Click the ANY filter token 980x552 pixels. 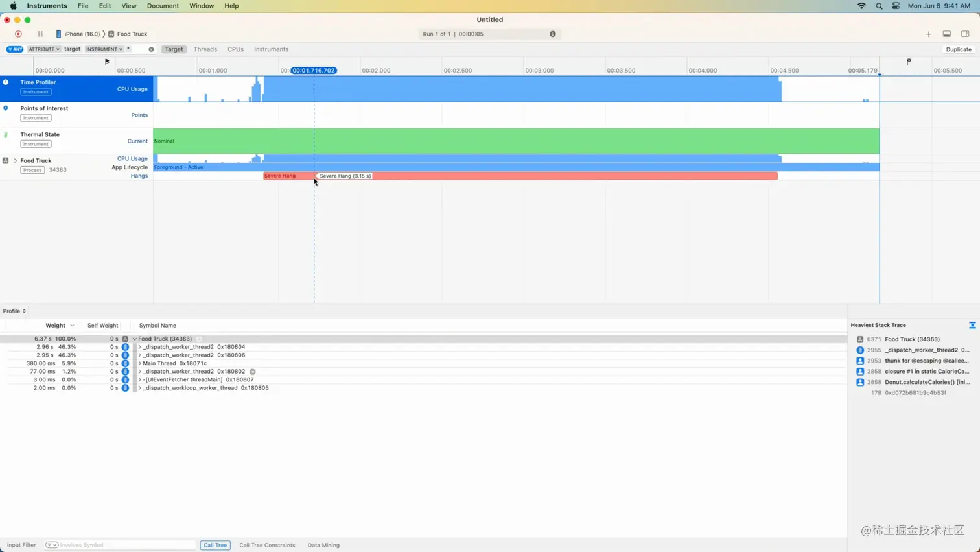[15, 49]
